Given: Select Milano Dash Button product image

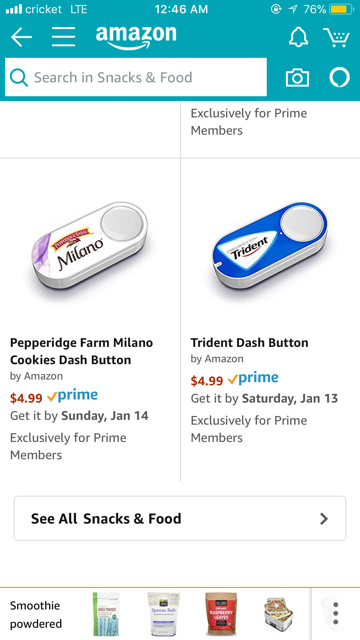Looking at the screenshot, I should pos(90,249).
